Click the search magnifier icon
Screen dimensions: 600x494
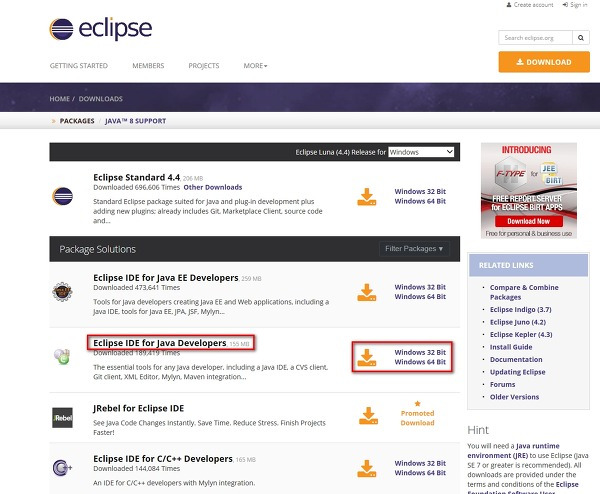(x=580, y=38)
